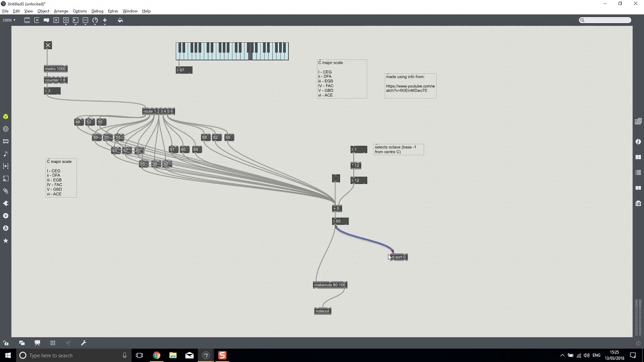Expand the plus button's object chooser arrow

pos(104,24)
